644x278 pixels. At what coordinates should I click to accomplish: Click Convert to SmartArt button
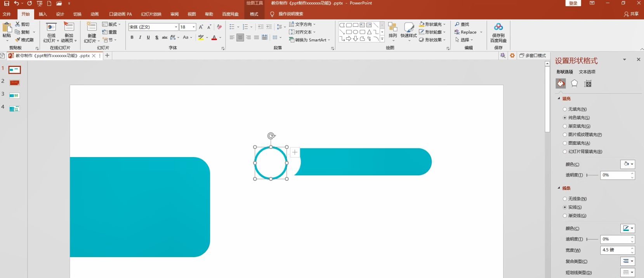click(309, 40)
